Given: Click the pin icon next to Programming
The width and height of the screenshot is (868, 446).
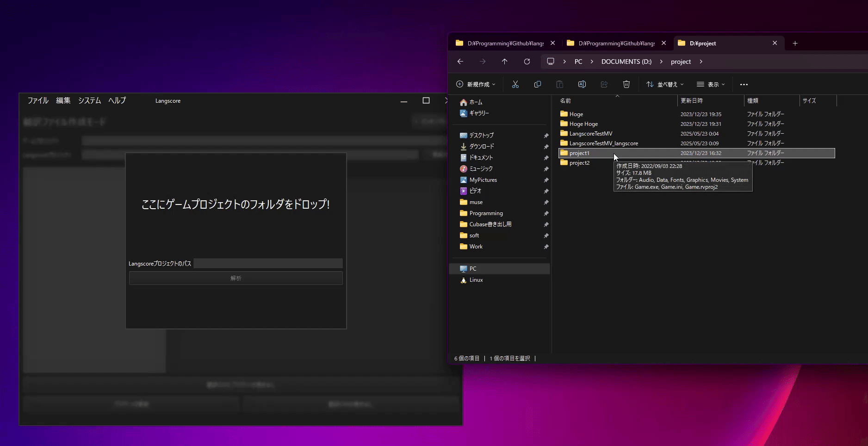Looking at the screenshot, I should [x=546, y=213].
